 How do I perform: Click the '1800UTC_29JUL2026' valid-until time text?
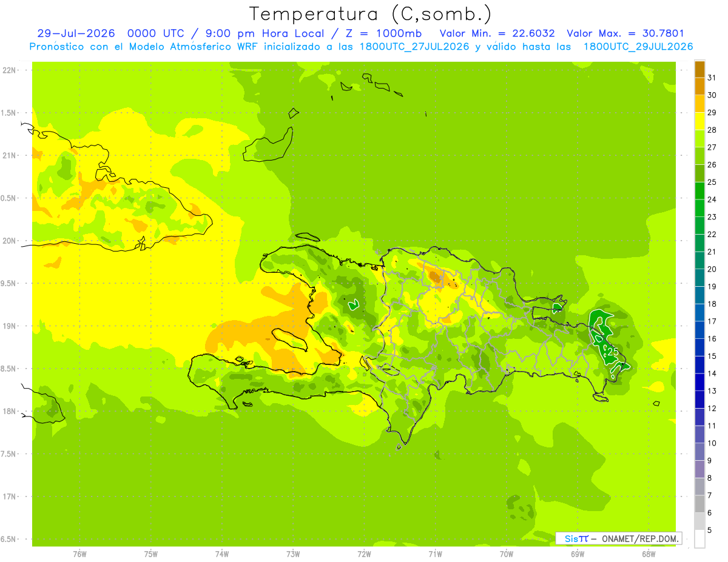(638, 47)
